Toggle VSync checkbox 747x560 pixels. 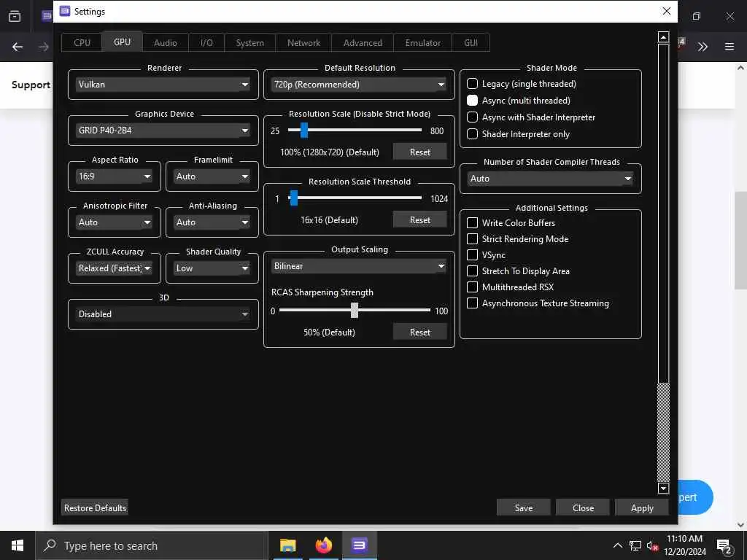tap(472, 254)
